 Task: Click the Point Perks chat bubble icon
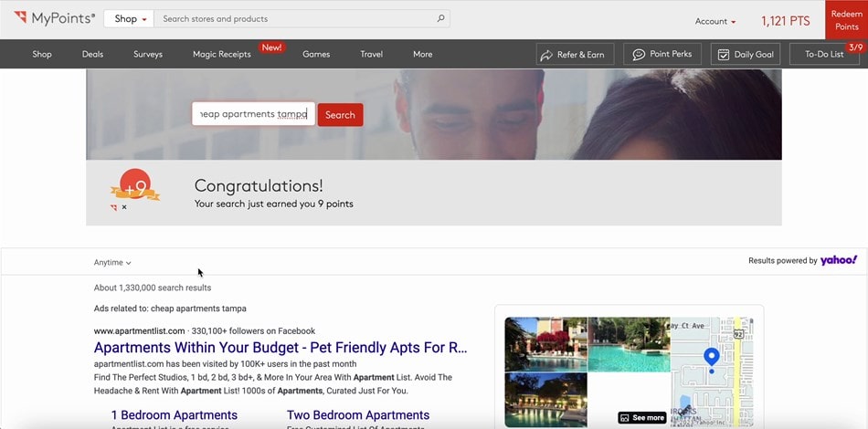click(639, 54)
